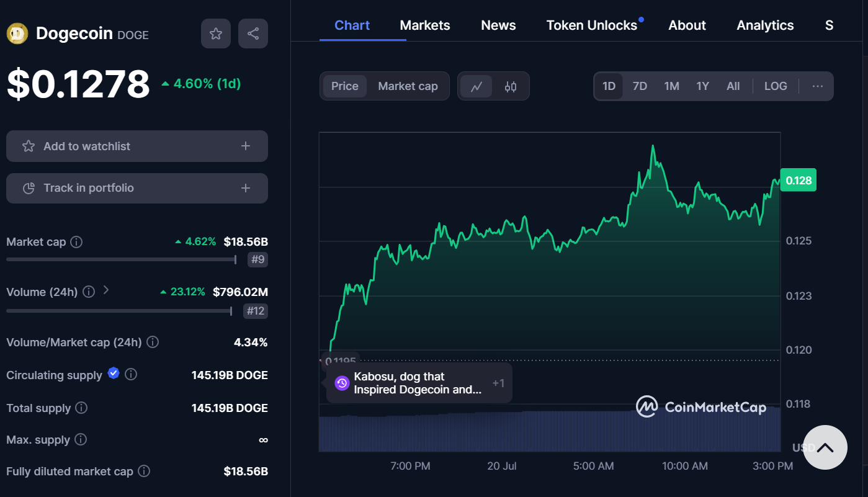Viewport: 868px width, 497px height.
Task: Set chart range to 1M
Action: [671, 86]
